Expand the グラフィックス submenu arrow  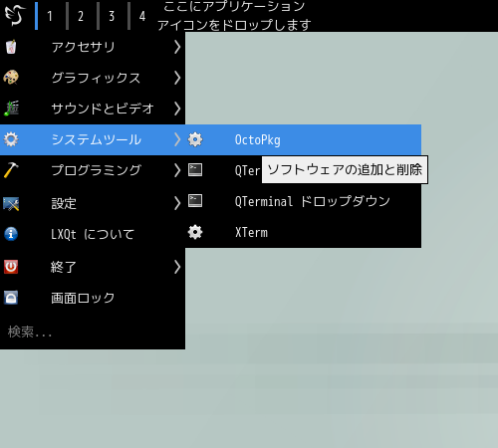click(x=177, y=78)
